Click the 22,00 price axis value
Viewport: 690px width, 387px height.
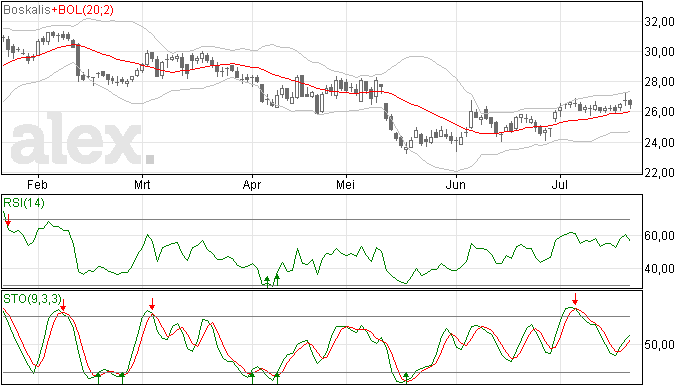click(x=659, y=173)
